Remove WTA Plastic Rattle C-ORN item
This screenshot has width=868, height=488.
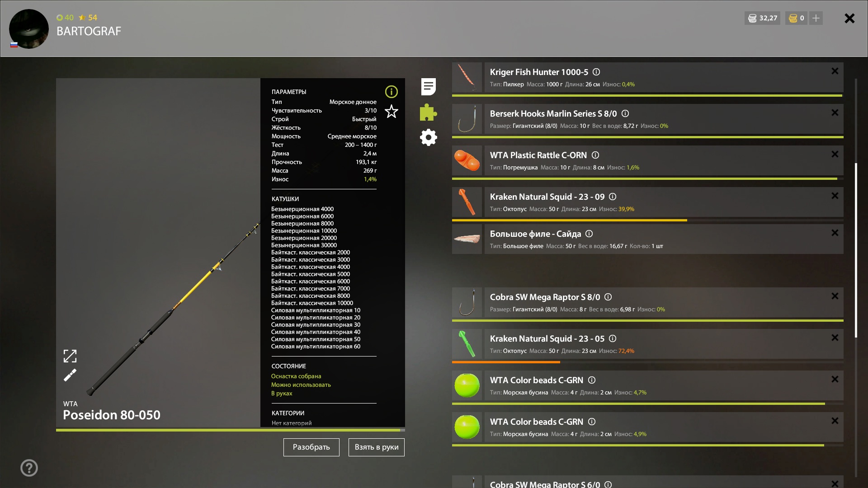(x=835, y=154)
